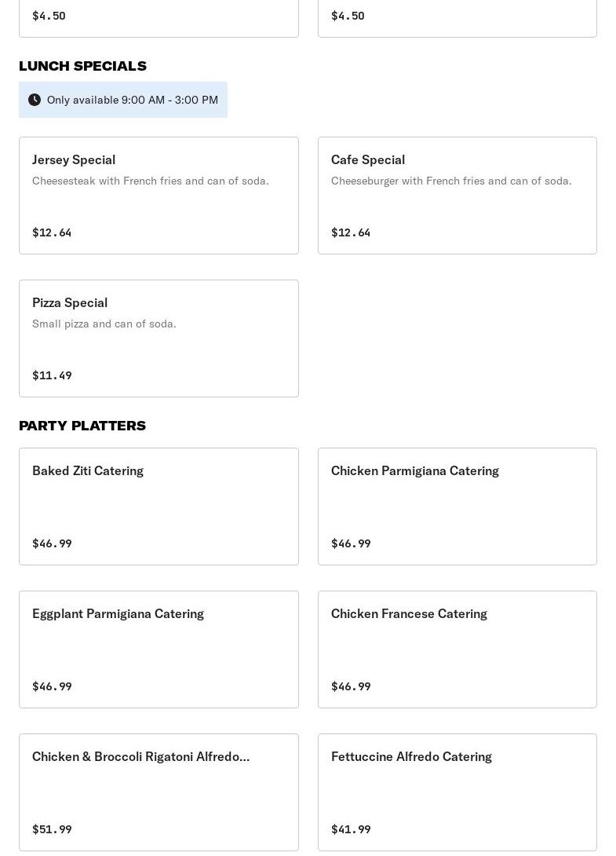616x856 pixels.
Task: Click the $12.64 price on Jersey Special
Action: click(52, 232)
